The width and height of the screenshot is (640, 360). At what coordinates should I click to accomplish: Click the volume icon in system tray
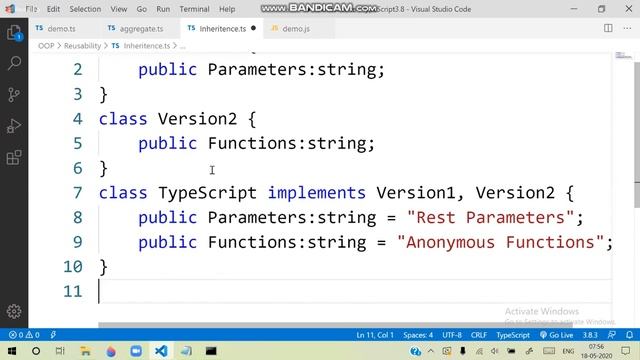495,351
